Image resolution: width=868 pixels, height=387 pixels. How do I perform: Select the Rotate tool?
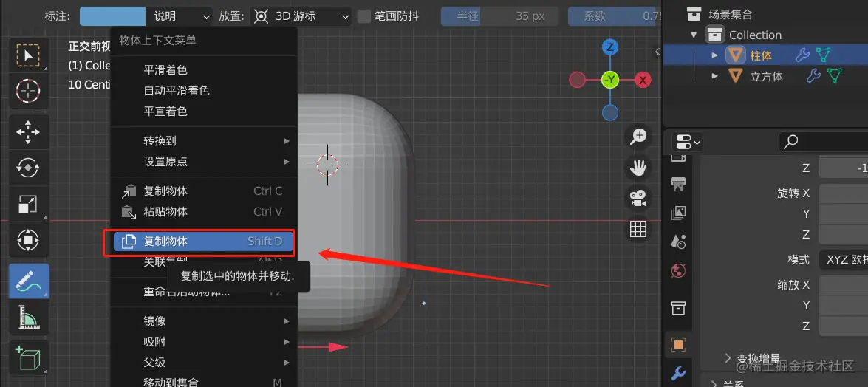[28, 168]
